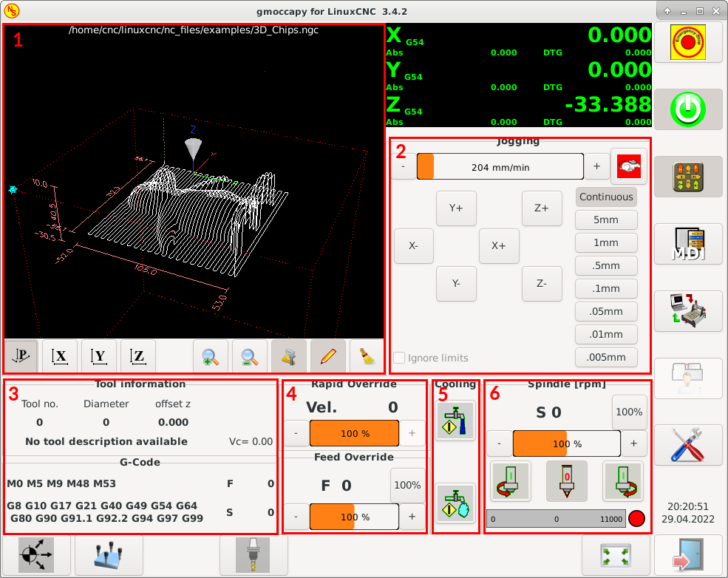Screen dimensions: 728x578
Task: Toggle flood cooling icon
Action: point(455,421)
